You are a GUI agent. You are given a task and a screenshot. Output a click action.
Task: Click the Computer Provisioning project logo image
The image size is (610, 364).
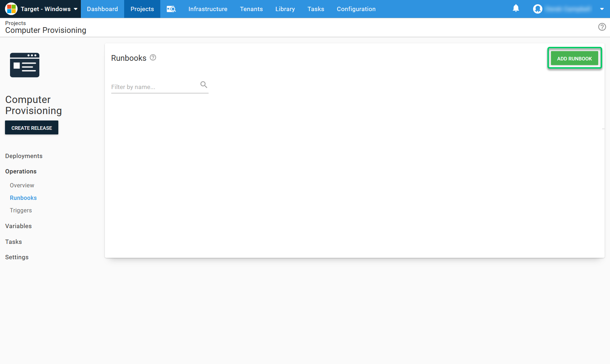[x=24, y=65]
